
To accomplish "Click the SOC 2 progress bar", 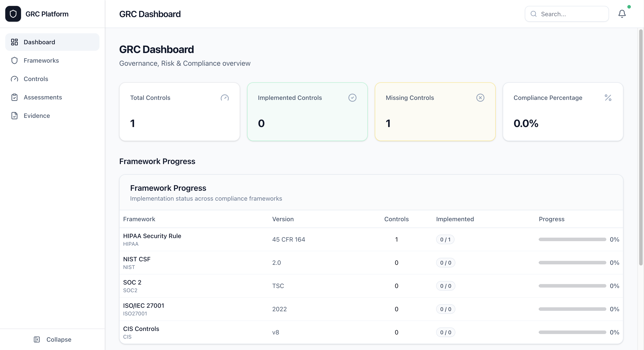I will [x=572, y=286].
